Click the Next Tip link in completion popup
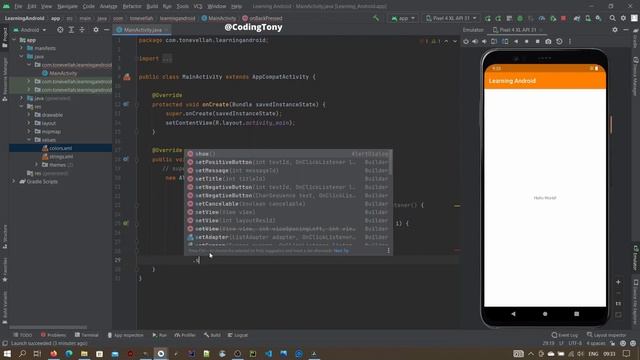 (341, 251)
